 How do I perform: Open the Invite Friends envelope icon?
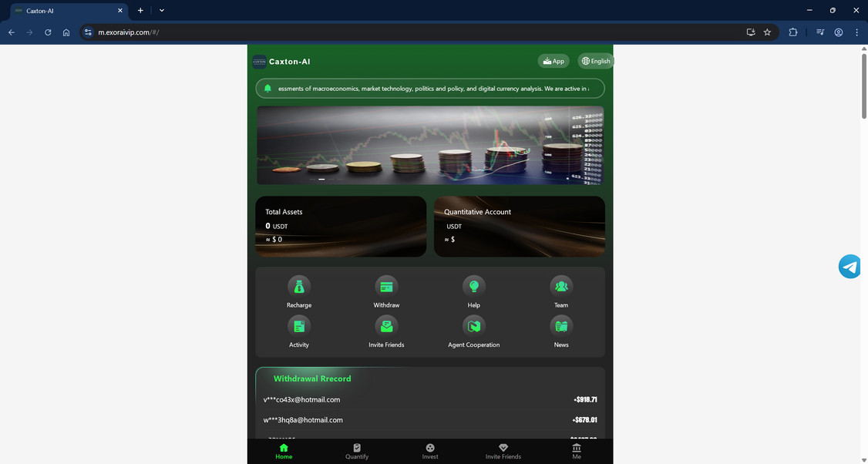tap(386, 325)
